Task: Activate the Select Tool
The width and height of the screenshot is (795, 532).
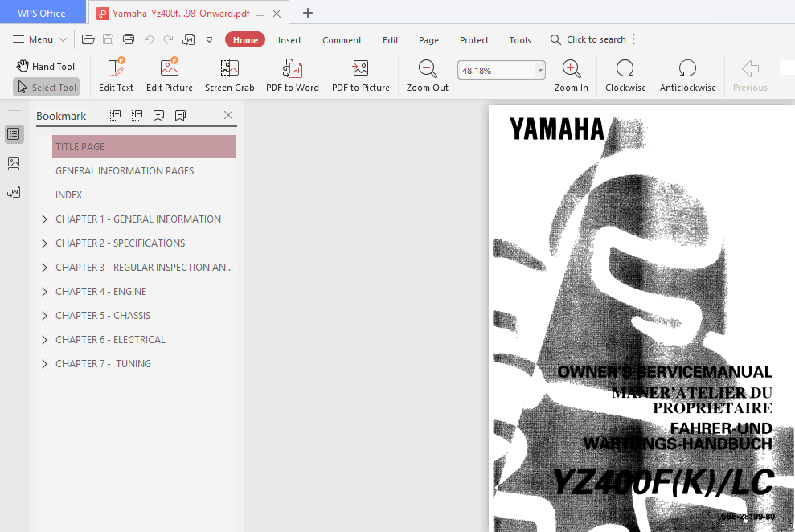Action: click(x=46, y=87)
